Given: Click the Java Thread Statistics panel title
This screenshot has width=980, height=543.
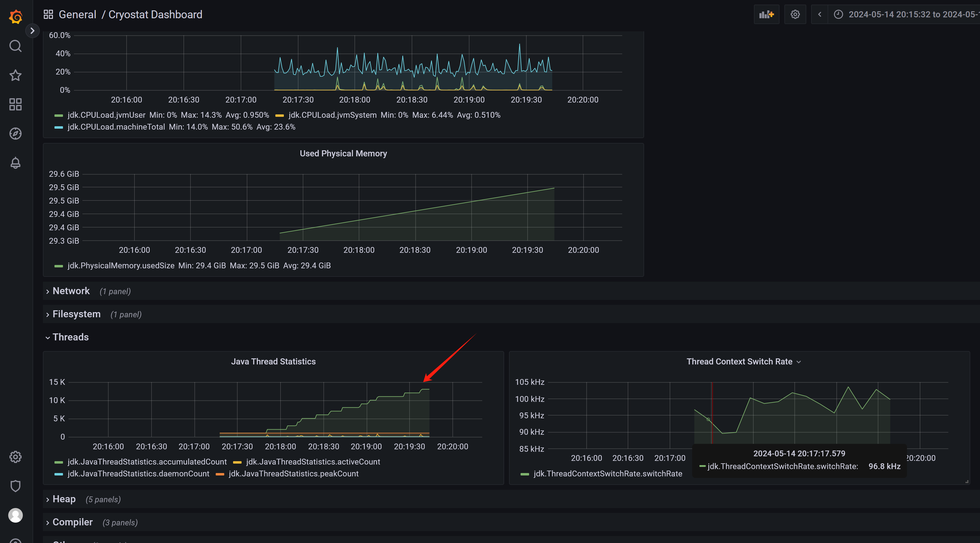Looking at the screenshot, I should click(273, 362).
